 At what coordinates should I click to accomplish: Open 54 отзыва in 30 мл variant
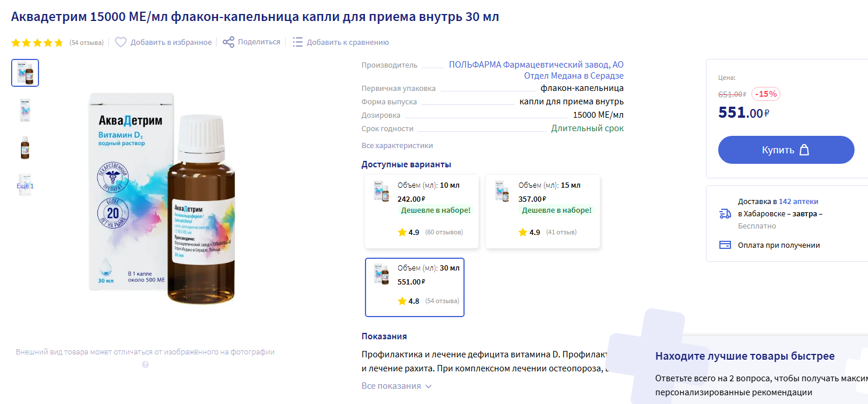(442, 301)
